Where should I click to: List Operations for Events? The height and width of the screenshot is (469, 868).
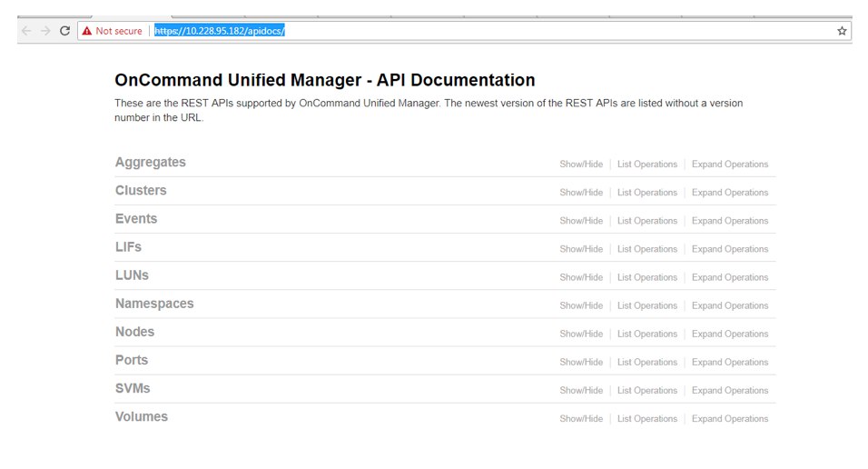(647, 221)
